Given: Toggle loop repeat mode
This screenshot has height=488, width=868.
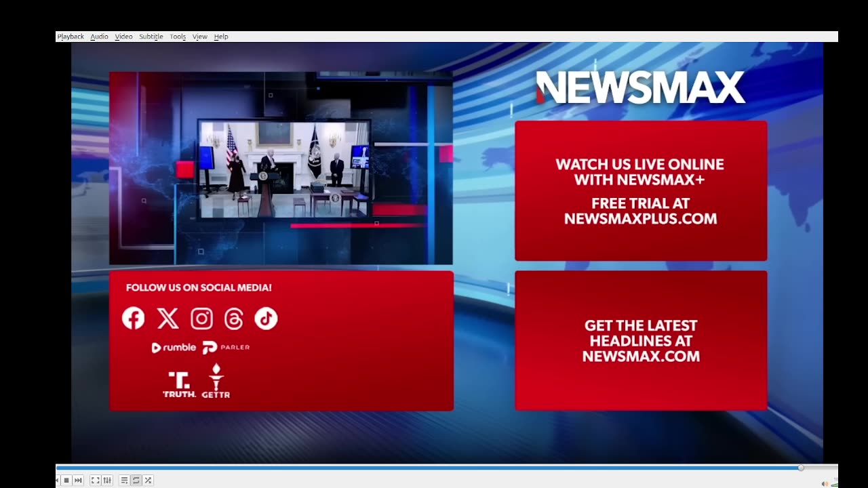Looking at the screenshot, I should click(136, 480).
